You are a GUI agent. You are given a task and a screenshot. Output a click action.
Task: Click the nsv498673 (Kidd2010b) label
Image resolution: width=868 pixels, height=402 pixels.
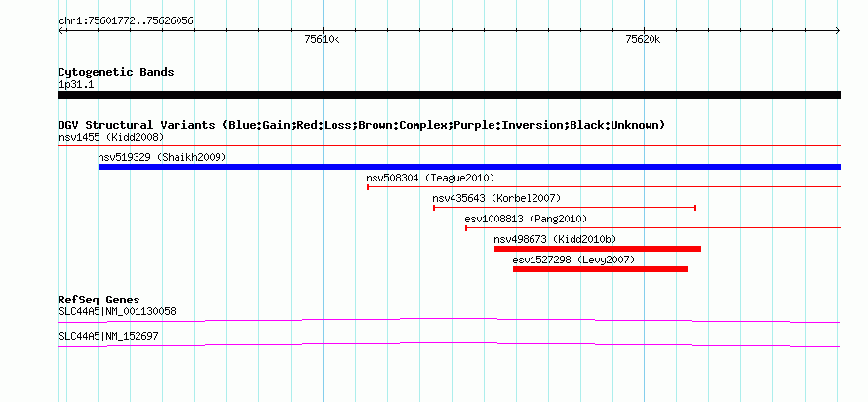(555, 239)
